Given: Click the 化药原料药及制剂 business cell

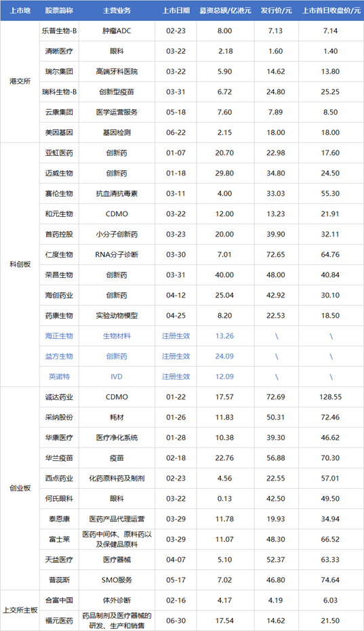Looking at the screenshot, I should click(117, 479).
